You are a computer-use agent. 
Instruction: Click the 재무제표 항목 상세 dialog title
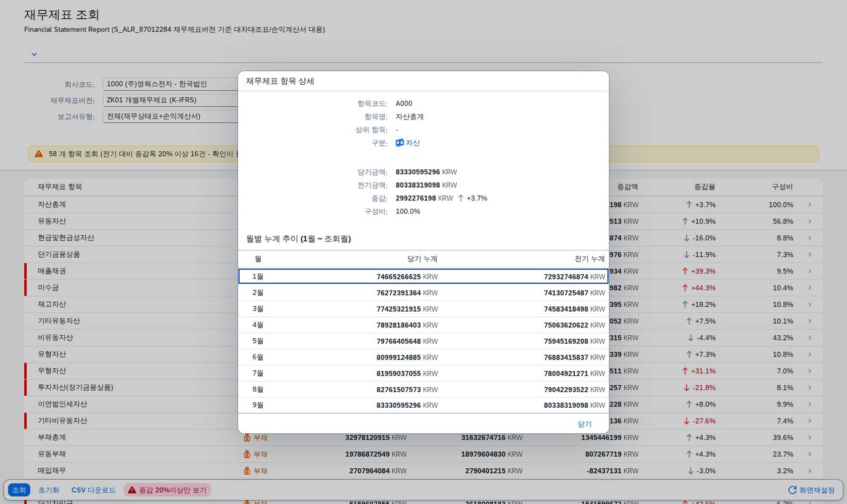pos(280,81)
